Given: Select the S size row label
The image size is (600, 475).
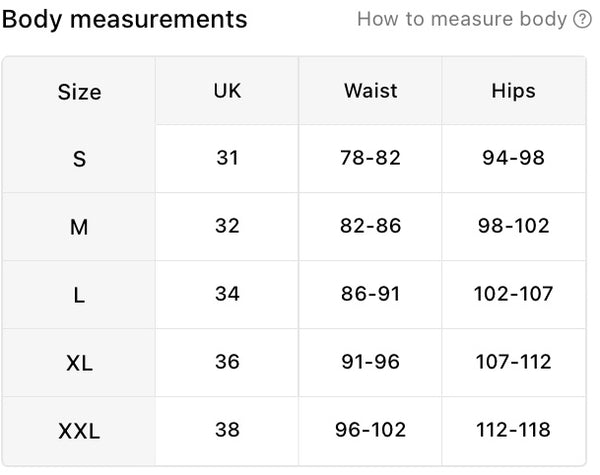Looking at the screenshot, I should click(x=79, y=159).
